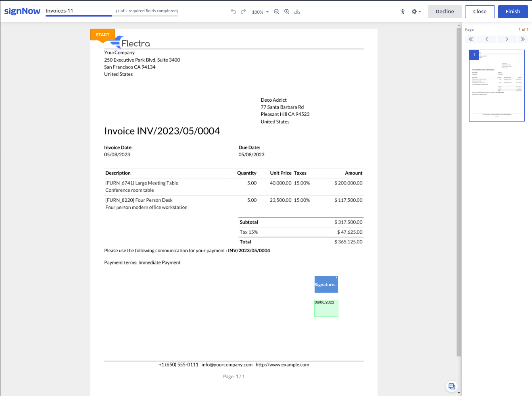Click the [FURN_6741] Large Meeting Table row
The width and height of the screenshot is (532, 396).
[234, 186]
